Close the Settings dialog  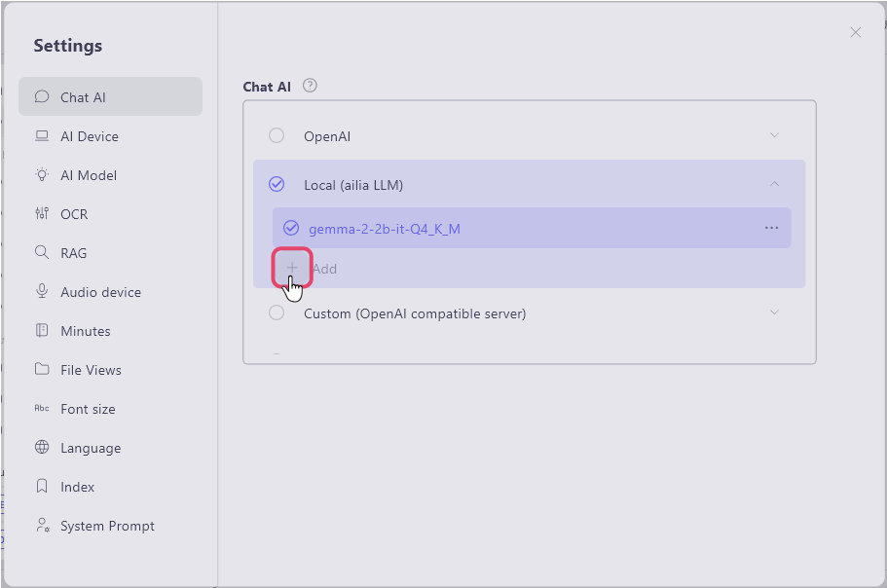tap(856, 32)
